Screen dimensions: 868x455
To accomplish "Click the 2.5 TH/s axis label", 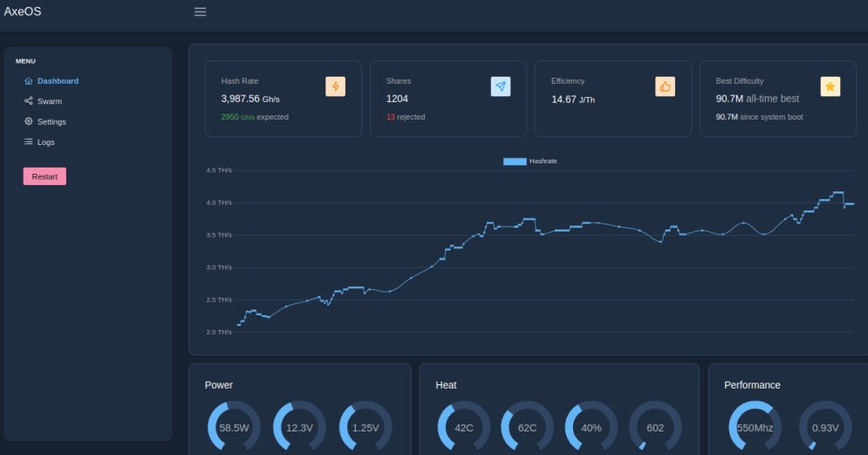I will 219,300.
